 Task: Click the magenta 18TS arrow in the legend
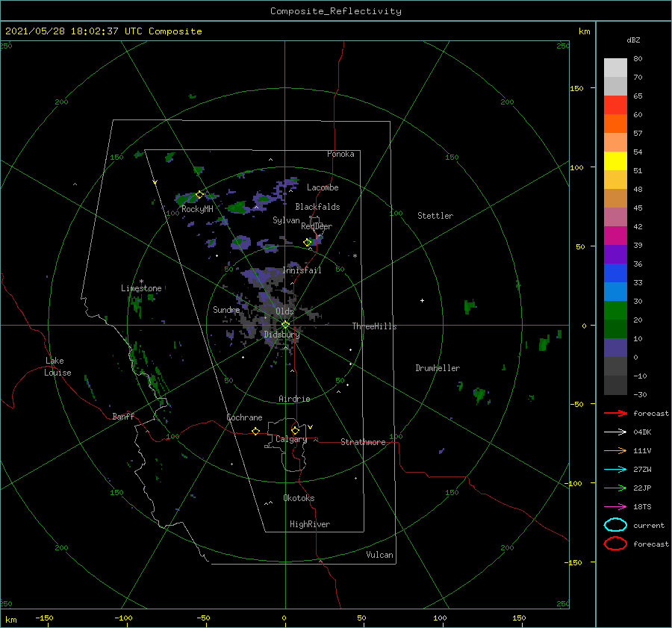tap(615, 507)
